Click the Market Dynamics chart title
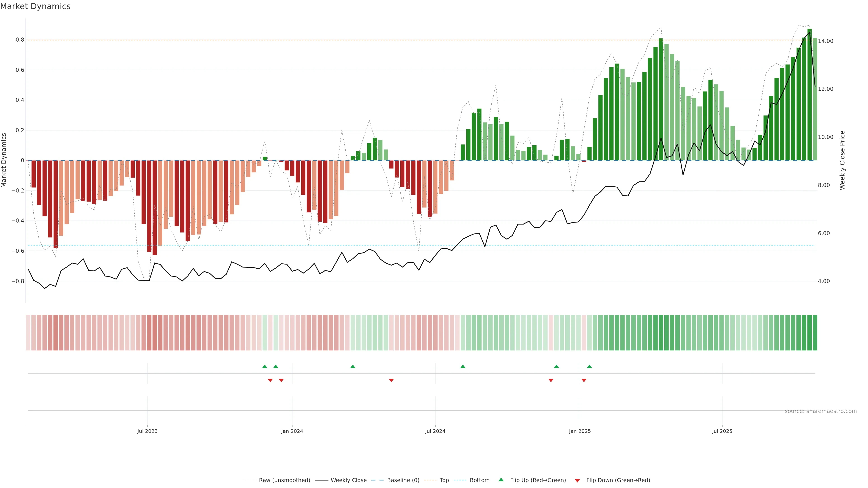The height and width of the screenshot is (488, 868). coord(35,6)
